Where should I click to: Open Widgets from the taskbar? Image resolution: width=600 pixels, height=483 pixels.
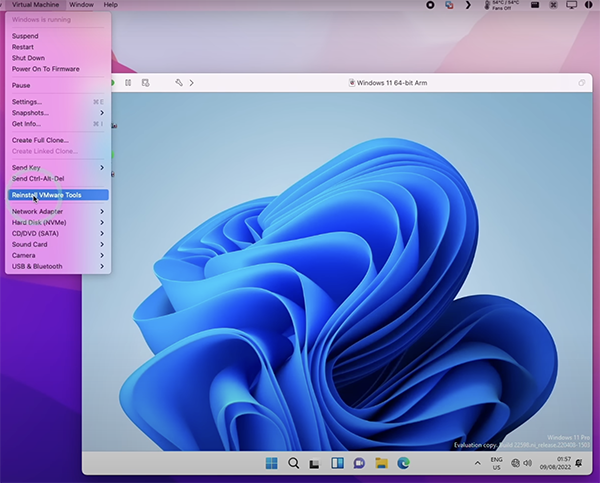(337, 463)
